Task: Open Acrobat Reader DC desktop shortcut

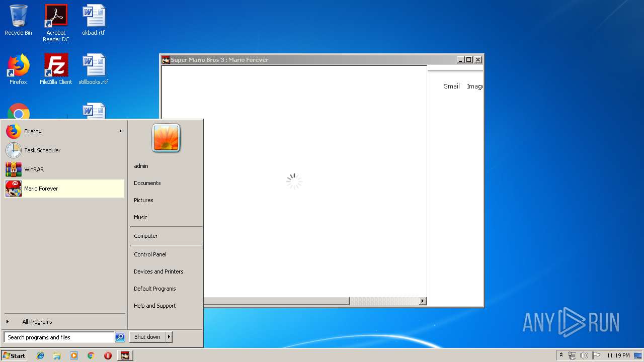Action: [x=56, y=23]
